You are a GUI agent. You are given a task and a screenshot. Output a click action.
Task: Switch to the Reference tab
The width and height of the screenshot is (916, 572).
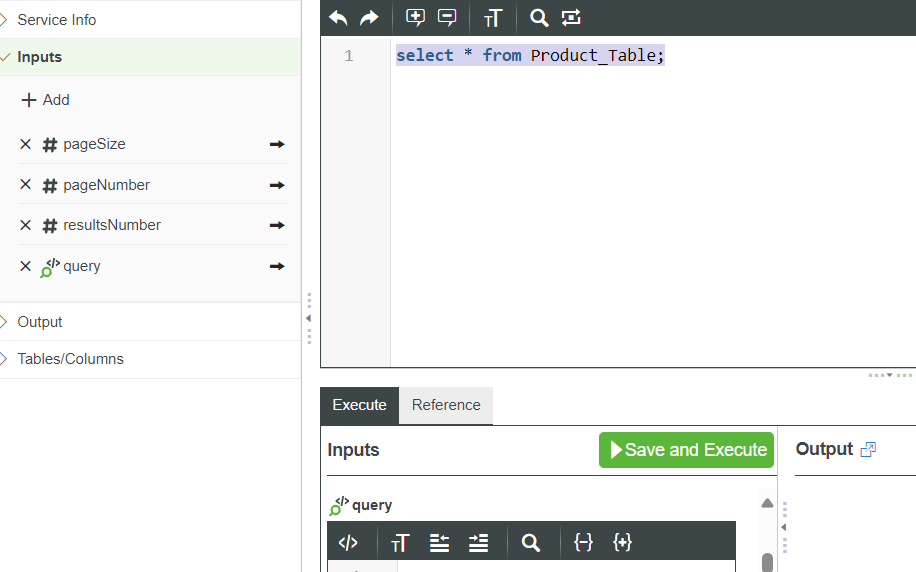point(446,405)
